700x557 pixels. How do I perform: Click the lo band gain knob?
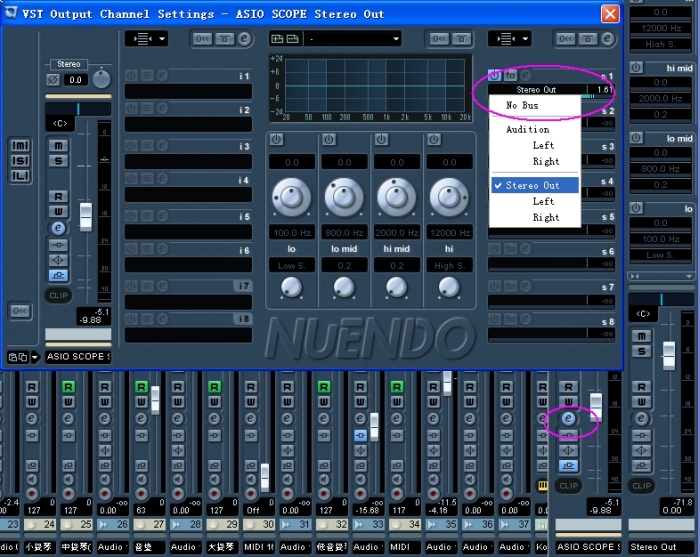coord(291,197)
